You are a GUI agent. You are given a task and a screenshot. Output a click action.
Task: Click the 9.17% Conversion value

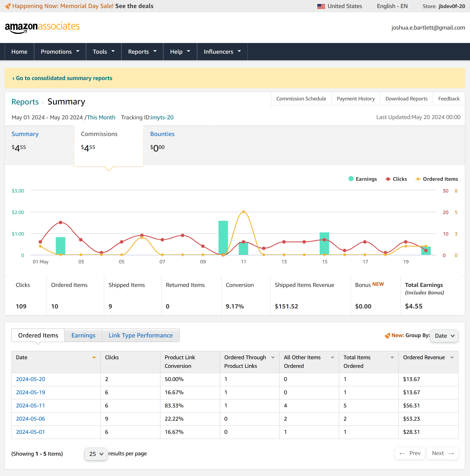(235, 306)
